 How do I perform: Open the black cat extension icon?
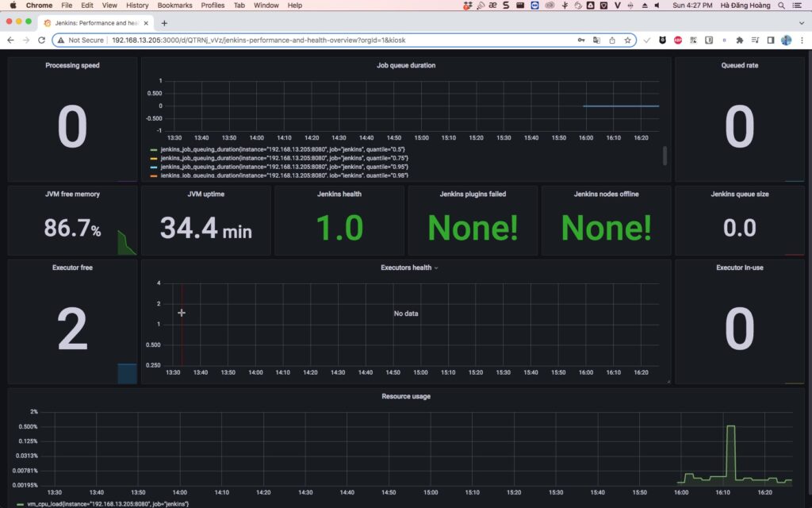pyautogui.click(x=662, y=40)
